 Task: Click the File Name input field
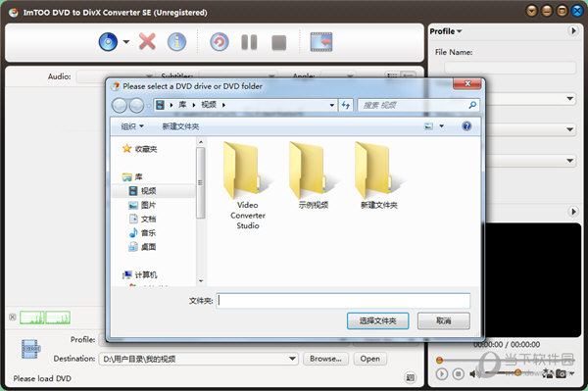511,68
